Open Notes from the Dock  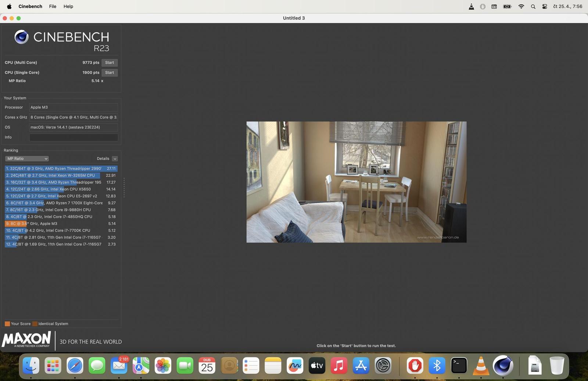pyautogui.click(x=273, y=366)
